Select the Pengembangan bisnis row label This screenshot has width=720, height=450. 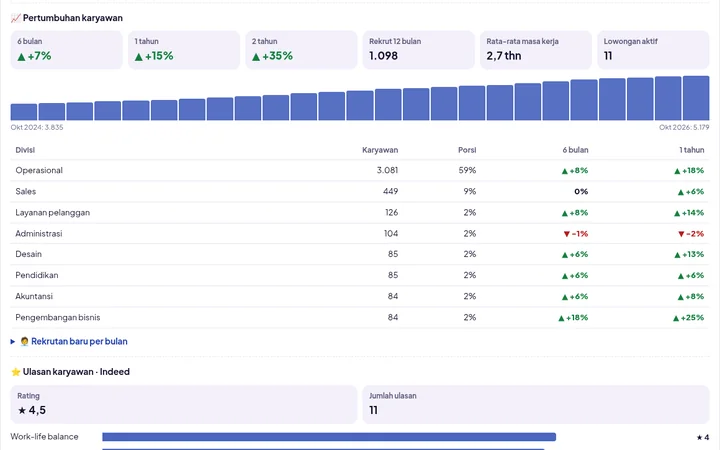tap(58, 318)
